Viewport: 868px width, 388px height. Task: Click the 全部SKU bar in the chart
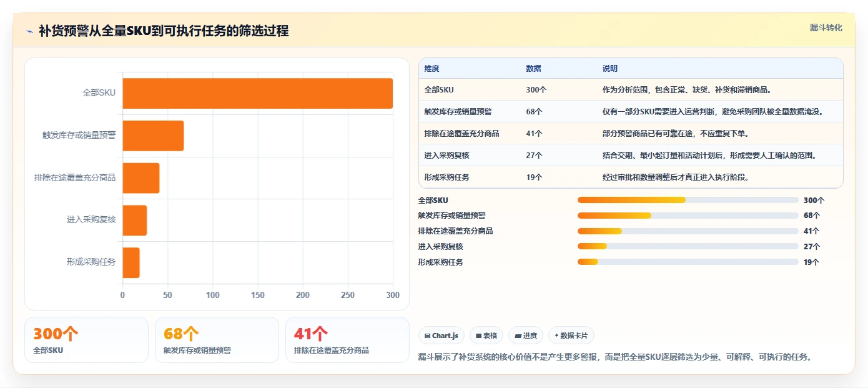pyautogui.click(x=257, y=93)
